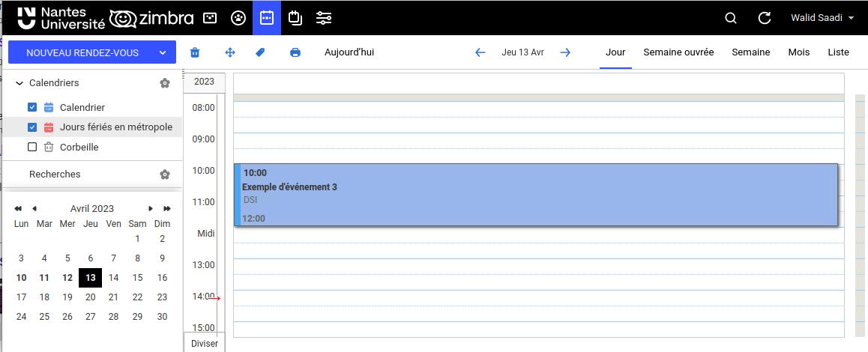Open the Mail app icon
This screenshot has height=352, width=868.
pos(211,18)
